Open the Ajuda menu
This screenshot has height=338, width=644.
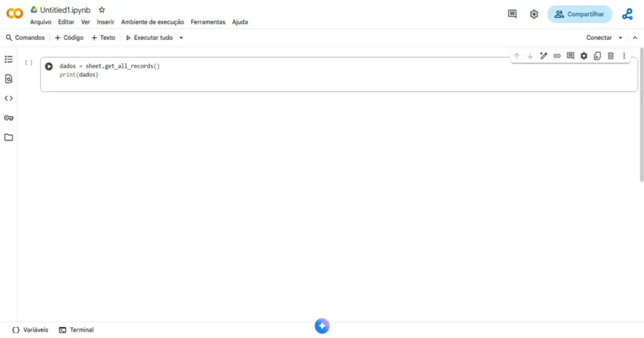(x=240, y=22)
